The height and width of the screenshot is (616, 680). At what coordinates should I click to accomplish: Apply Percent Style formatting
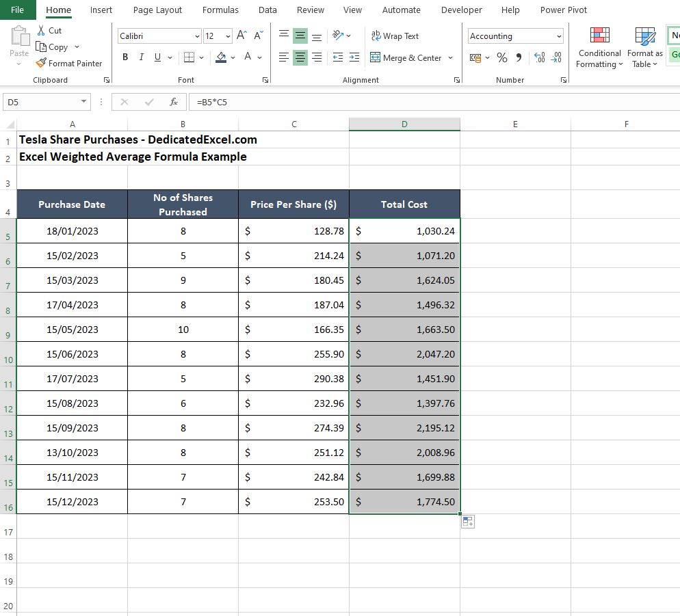tap(503, 57)
